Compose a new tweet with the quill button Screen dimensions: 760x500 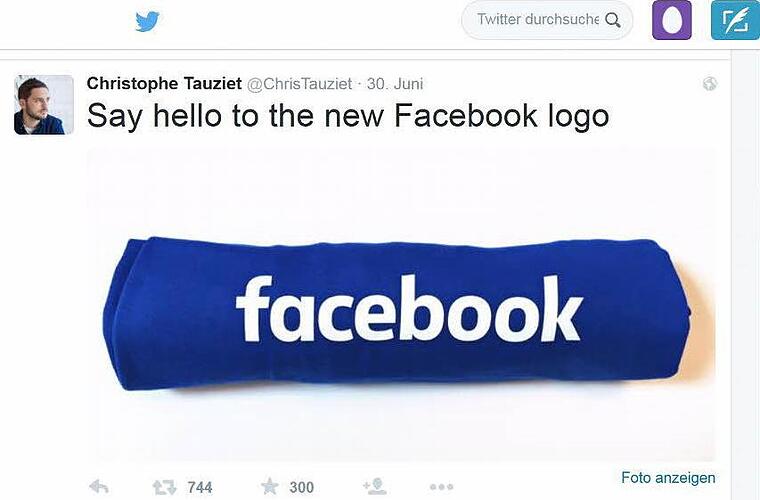(735, 20)
